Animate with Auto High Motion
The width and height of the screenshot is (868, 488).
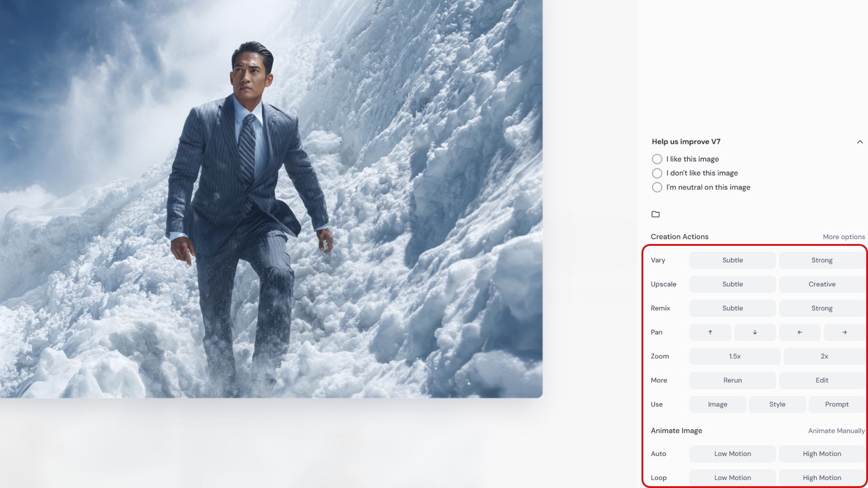coord(821,454)
